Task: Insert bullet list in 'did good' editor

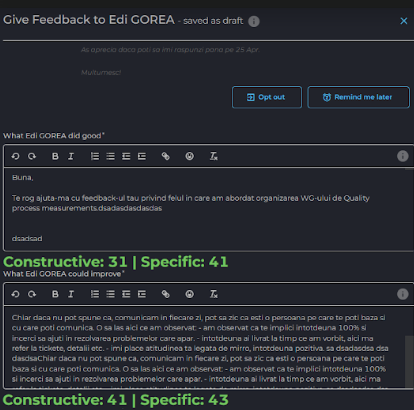Action: (110, 156)
